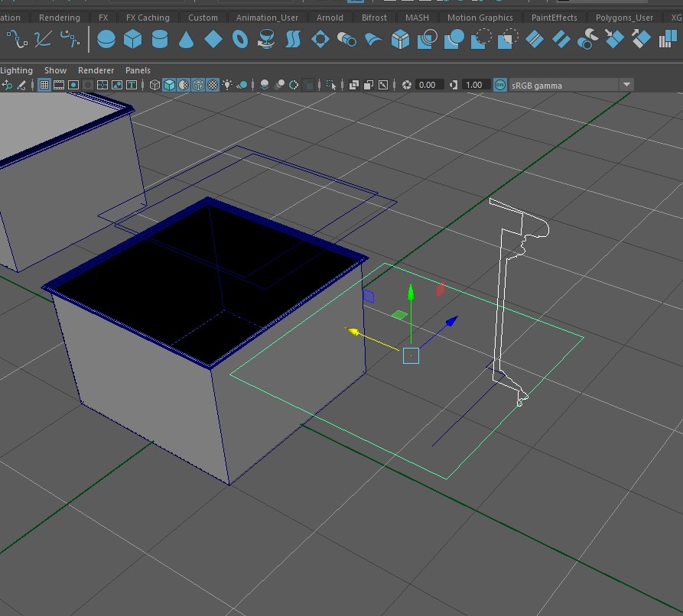Screen dimensions: 683x616
Task: Open the Show panel menu
Action: click(55, 70)
